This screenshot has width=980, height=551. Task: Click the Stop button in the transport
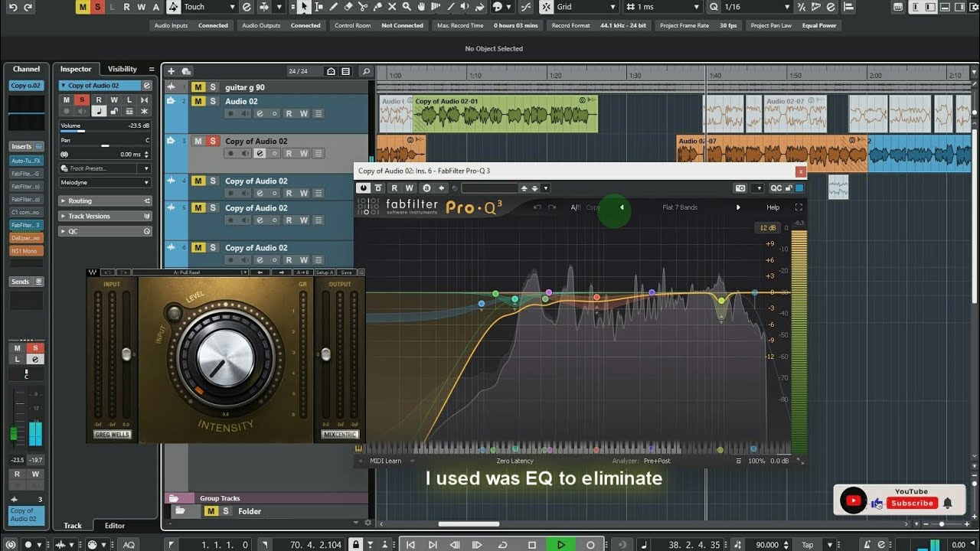[532, 544]
